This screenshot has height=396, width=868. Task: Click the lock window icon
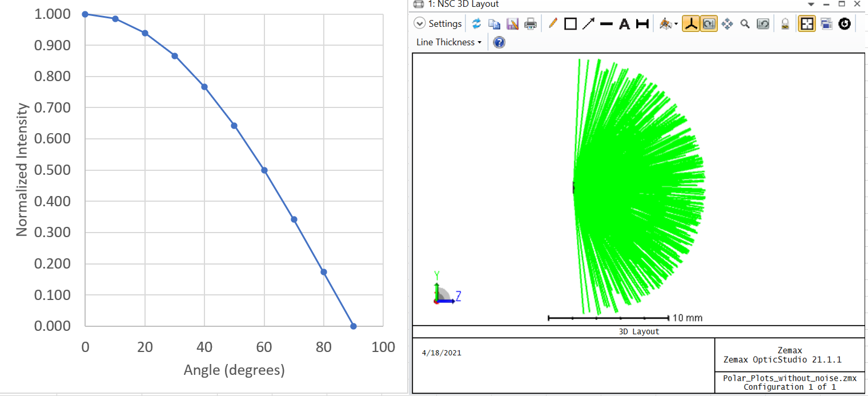(x=785, y=23)
